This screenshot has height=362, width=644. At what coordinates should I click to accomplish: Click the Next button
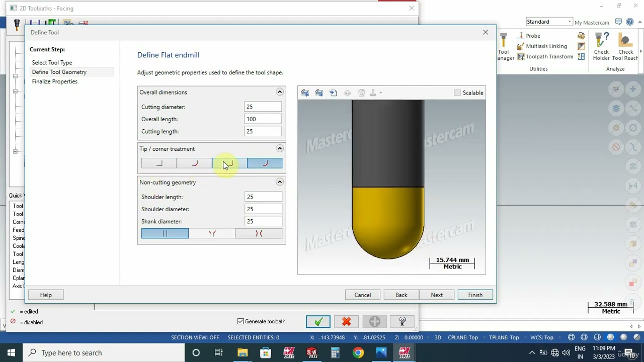click(437, 295)
